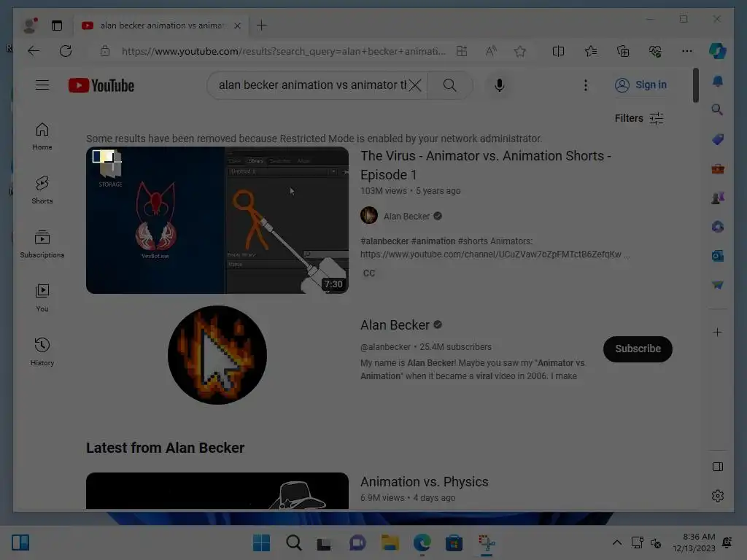The image size is (747, 560).
Task: Open the You section in the sidebar
Action: coord(42,297)
